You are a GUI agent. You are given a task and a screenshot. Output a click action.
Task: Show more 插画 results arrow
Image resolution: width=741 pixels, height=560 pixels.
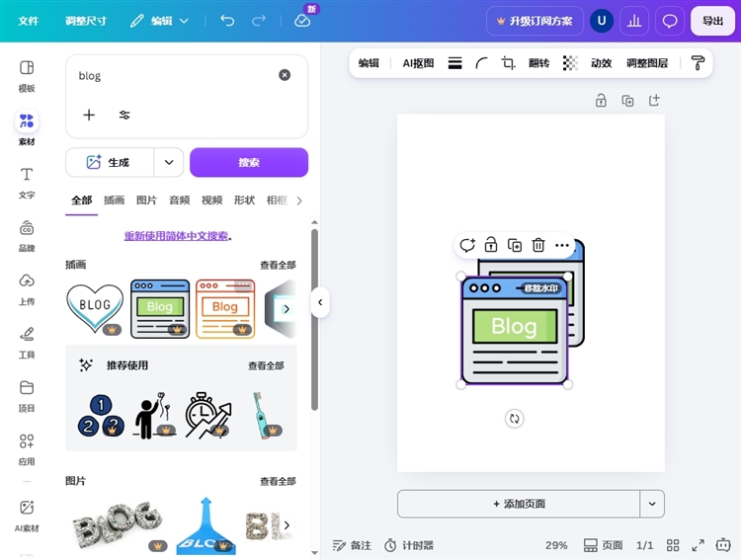[x=287, y=309]
